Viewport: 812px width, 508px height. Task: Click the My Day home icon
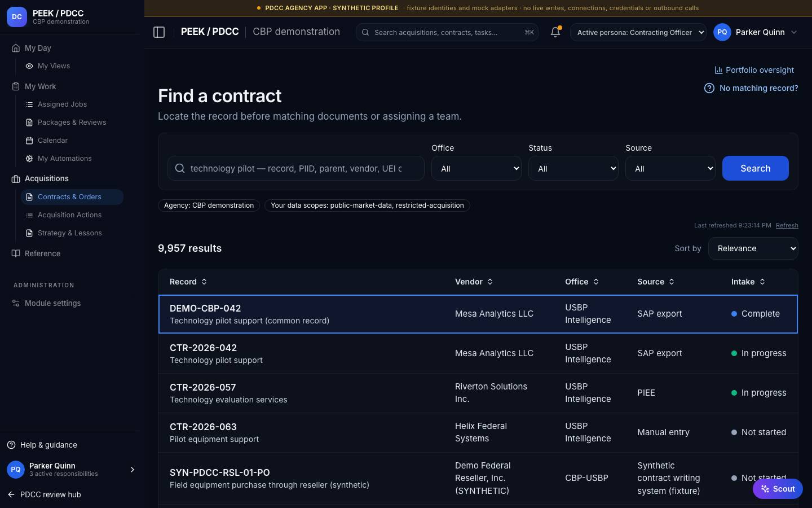click(16, 48)
